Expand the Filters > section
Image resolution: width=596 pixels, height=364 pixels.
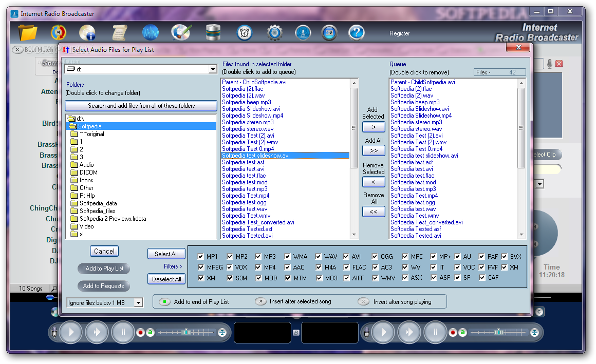(x=173, y=266)
